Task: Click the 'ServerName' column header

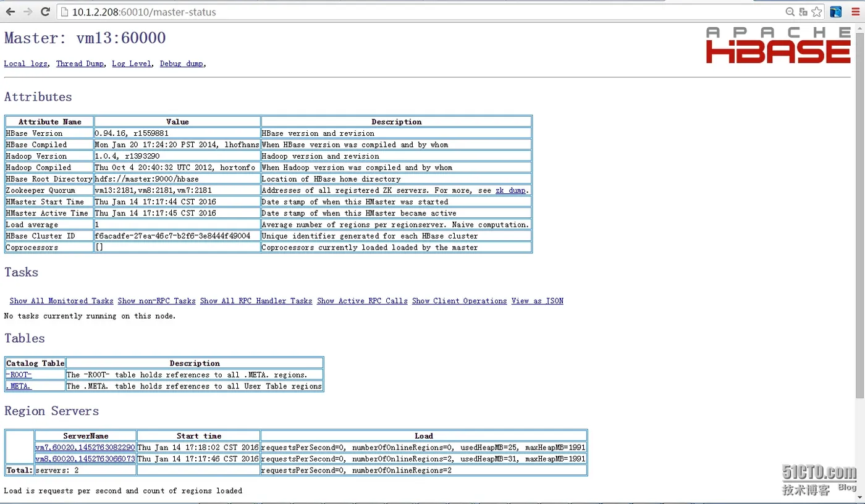Action: 85,436
